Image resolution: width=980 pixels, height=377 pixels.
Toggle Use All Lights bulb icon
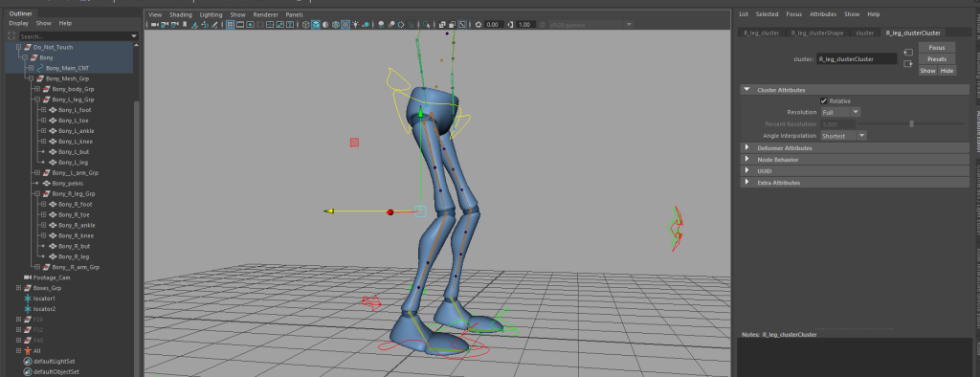(355, 24)
